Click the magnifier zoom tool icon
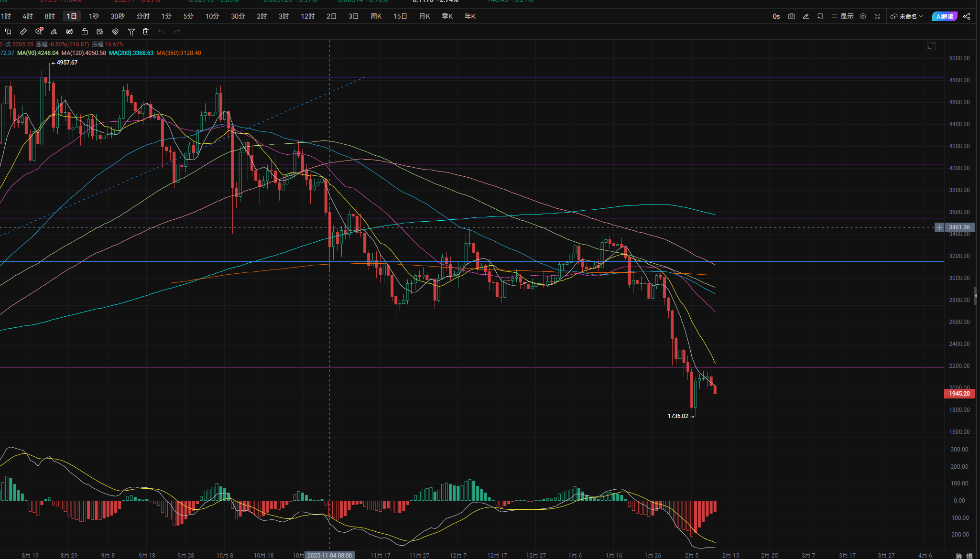The width and height of the screenshot is (980, 559). (39, 32)
